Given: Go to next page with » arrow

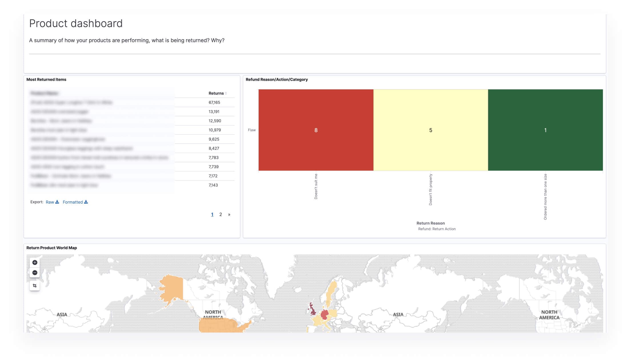Looking at the screenshot, I should coord(229,214).
